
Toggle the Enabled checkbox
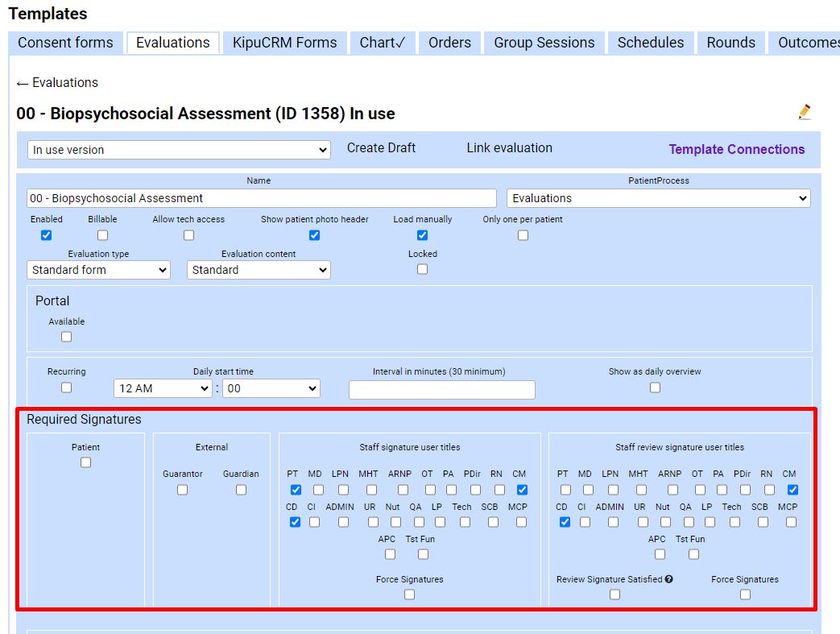(46, 235)
